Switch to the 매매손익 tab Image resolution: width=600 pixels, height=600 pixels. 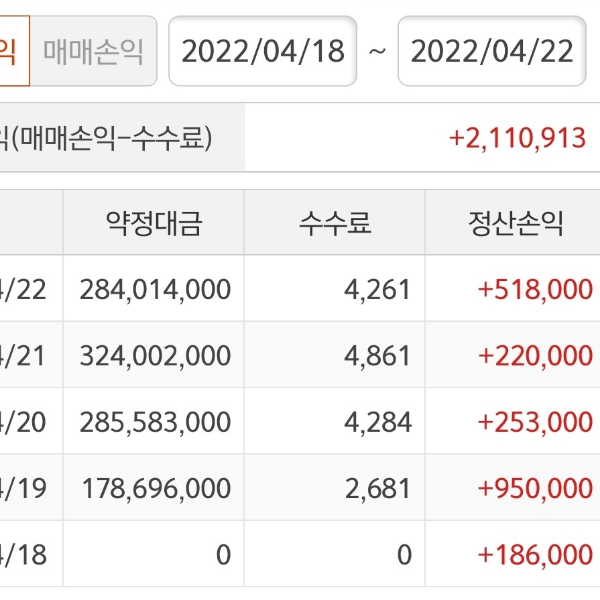[x=93, y=52]
